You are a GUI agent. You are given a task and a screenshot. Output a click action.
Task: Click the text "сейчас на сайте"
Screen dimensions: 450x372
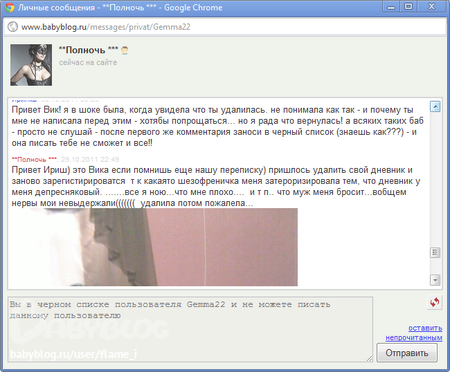coord(88,62)
